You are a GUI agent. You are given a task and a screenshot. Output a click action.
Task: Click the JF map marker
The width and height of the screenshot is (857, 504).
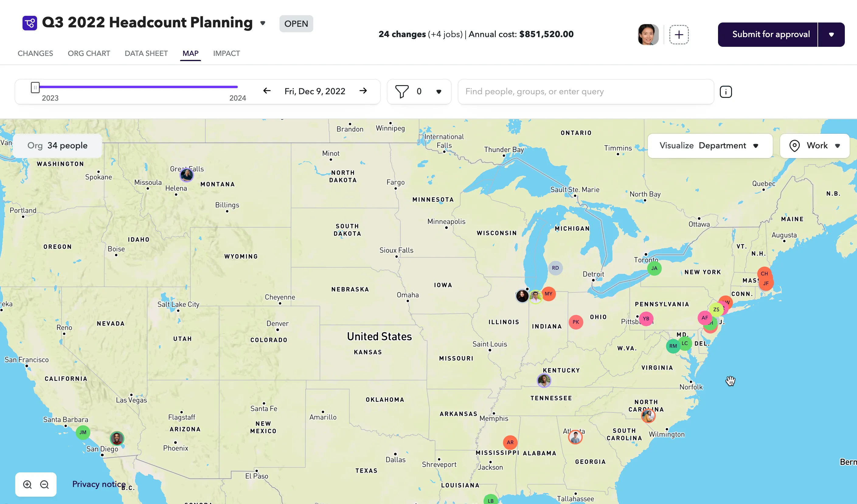pyautogui.click(x=766, y=283)
